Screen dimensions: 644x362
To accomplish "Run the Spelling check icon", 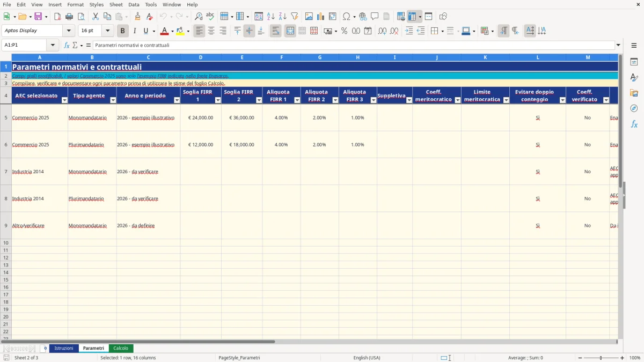I will coord(210,17).
